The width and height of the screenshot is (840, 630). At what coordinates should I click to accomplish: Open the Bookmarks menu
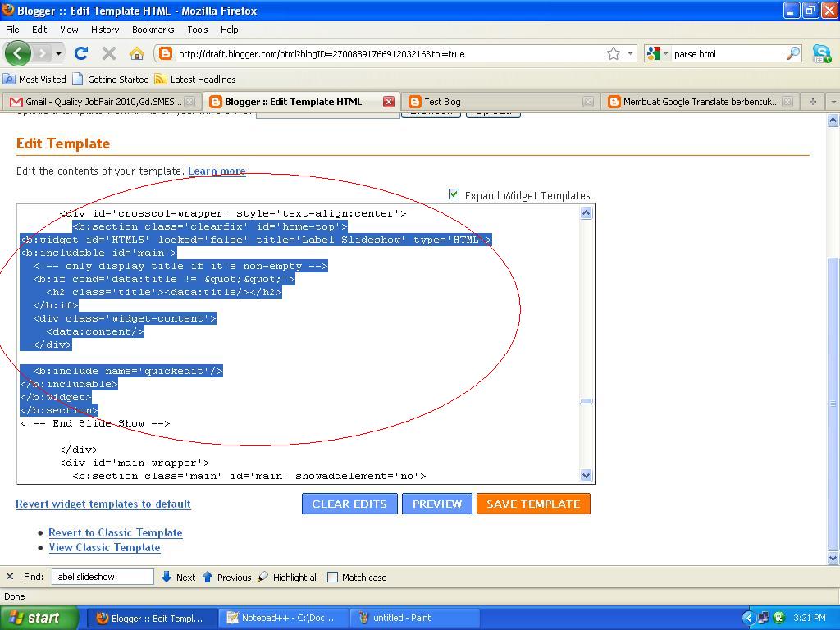tap(153, 30)
